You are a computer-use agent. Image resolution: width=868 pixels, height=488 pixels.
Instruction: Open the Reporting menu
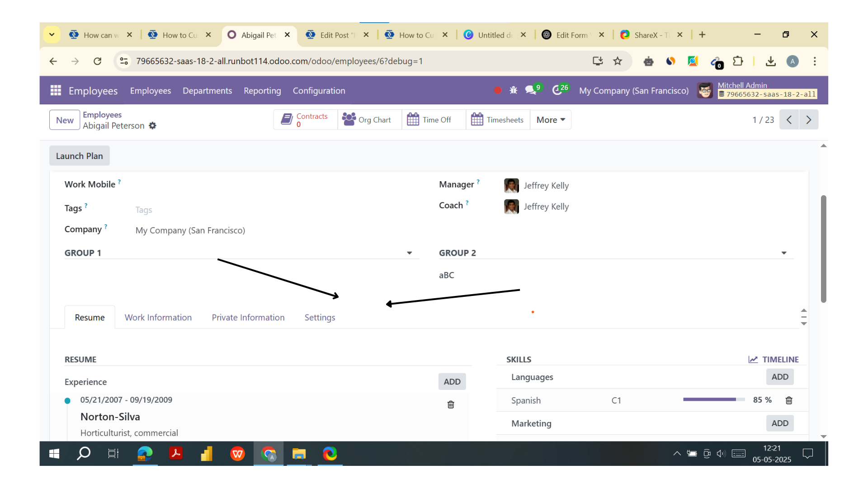point(262,90)
